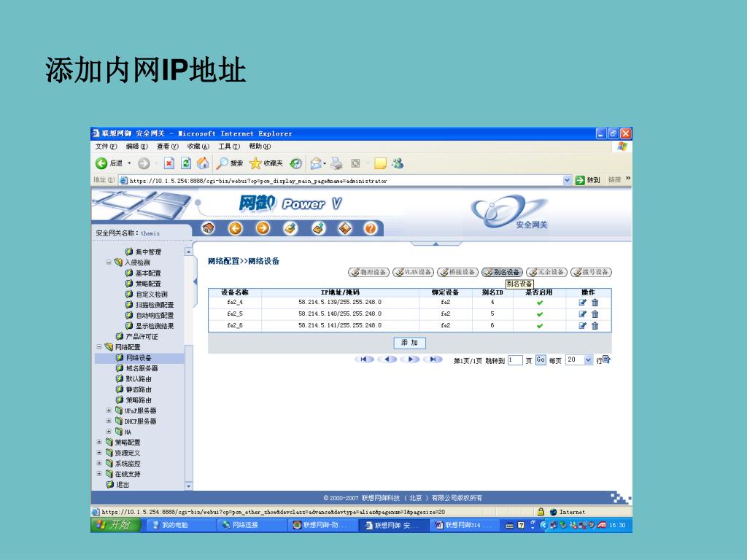Go to the previous page of the list
This screenshot has height=560, width=747.
pyautogui.click(x=387, y=359)
